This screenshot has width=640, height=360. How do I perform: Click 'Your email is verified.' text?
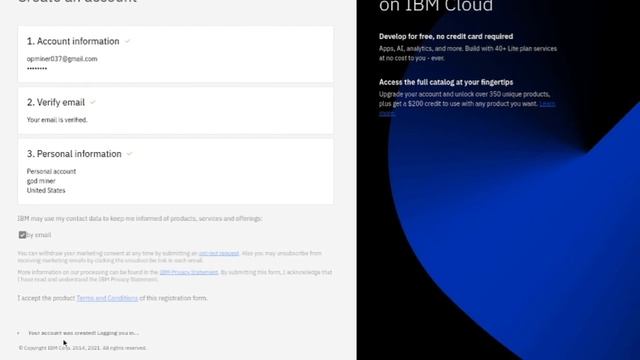(57, 120)
